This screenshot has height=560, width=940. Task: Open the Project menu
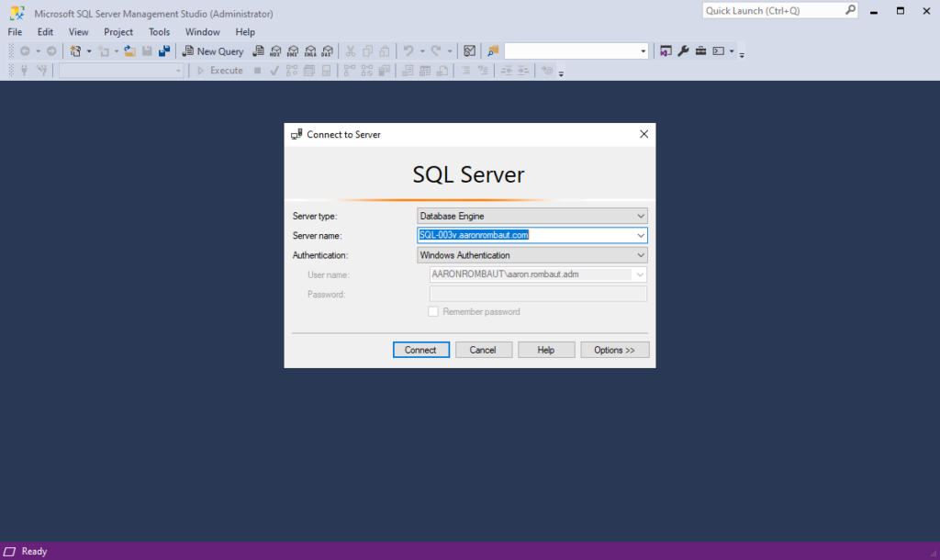[118, 32]
